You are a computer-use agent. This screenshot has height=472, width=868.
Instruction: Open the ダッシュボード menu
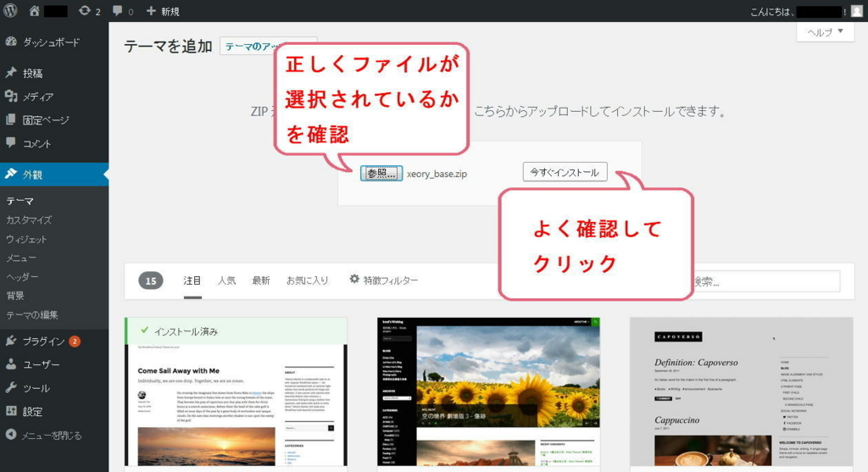[x=54, y=42]
